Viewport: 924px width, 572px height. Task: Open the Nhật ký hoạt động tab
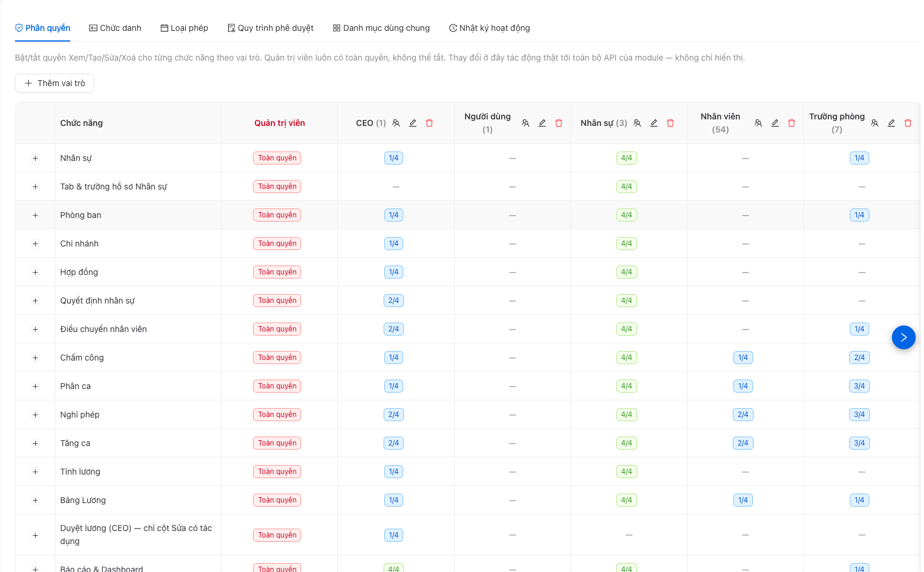point(489,28)
